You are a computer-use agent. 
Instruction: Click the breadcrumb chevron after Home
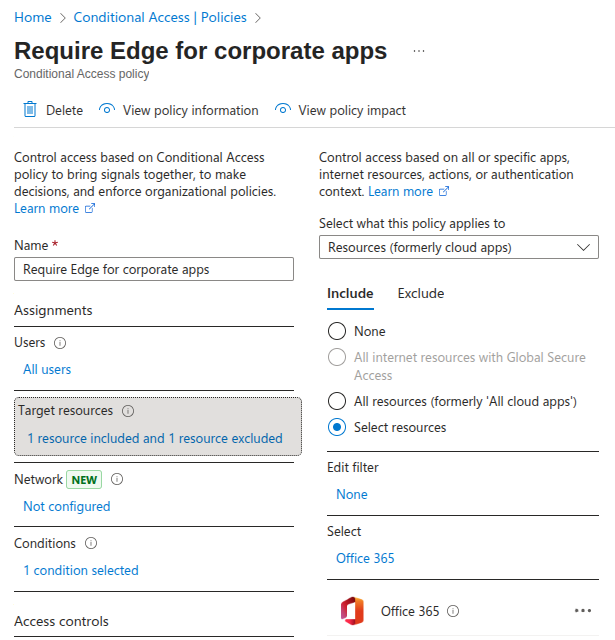pyautogui.click(x=62, y=18)
